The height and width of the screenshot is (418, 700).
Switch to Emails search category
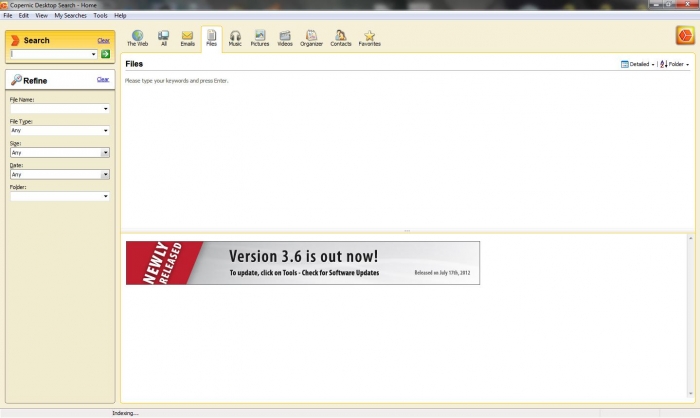[x=187, y=38]
